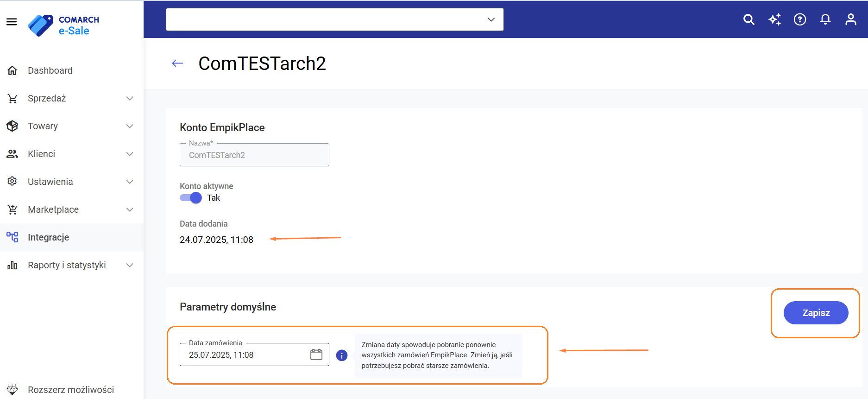This screenshot has height=399, width=868.
Task: Click the Sprzedaż cart icon
Action: 13,98
